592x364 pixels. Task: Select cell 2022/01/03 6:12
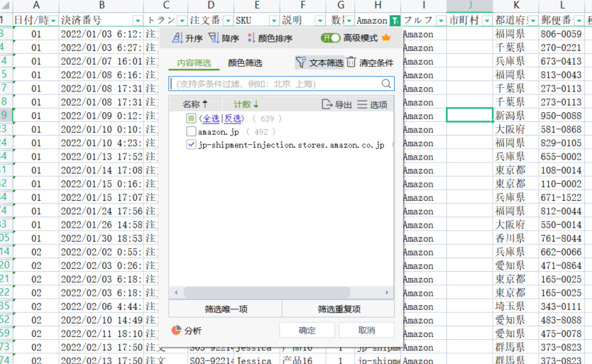click(102, 34)
